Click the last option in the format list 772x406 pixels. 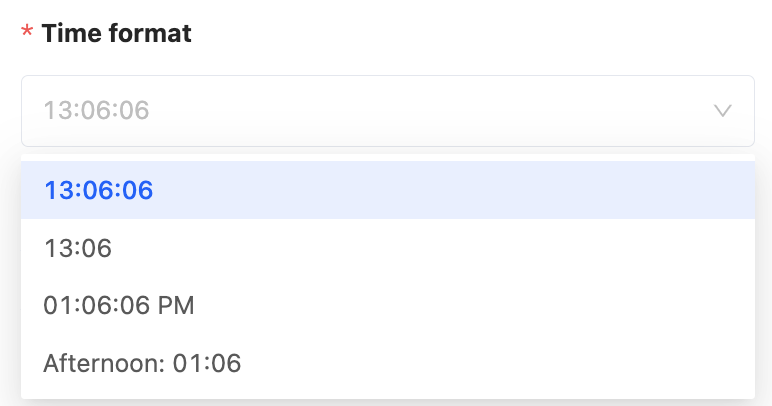(x=142, y=363)
